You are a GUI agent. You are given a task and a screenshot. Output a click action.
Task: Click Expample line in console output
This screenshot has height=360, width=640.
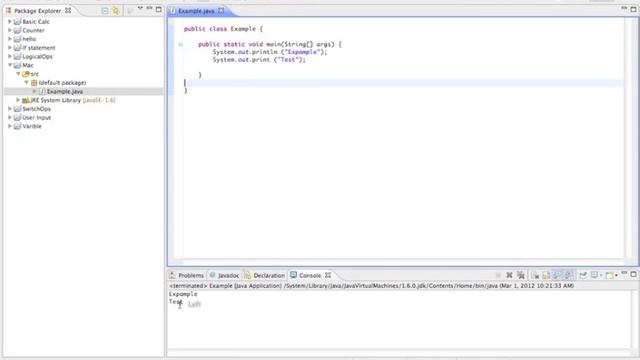(183, 294)
